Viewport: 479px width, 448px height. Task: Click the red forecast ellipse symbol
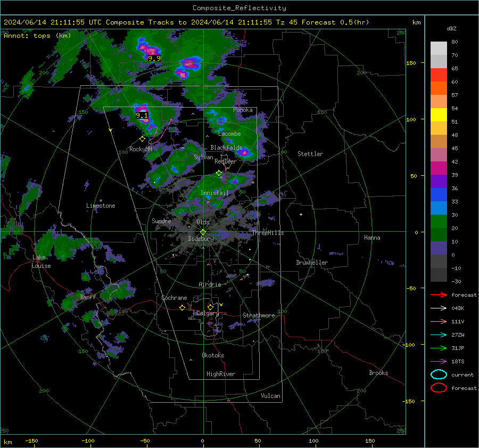pos(439,388)
